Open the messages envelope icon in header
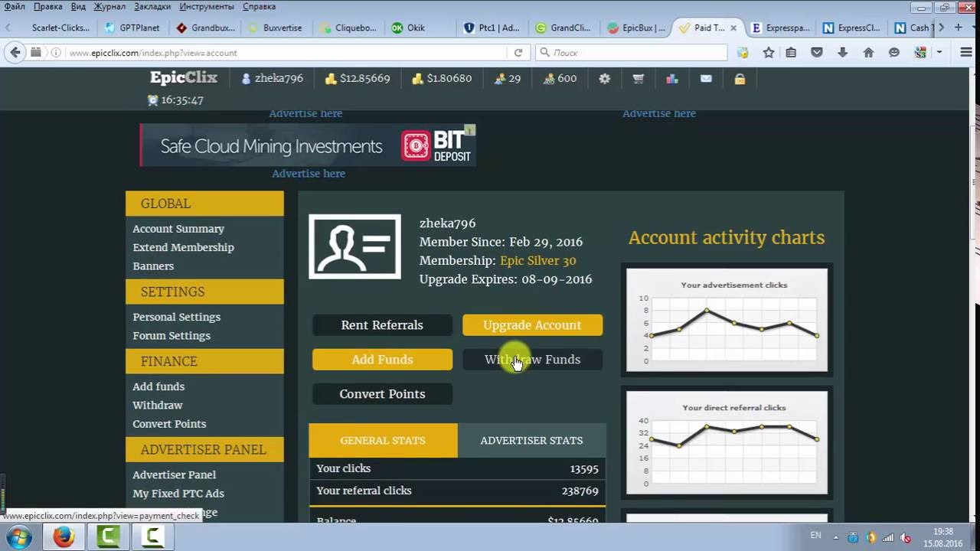The image size is (980, 551). coord(706,78)
